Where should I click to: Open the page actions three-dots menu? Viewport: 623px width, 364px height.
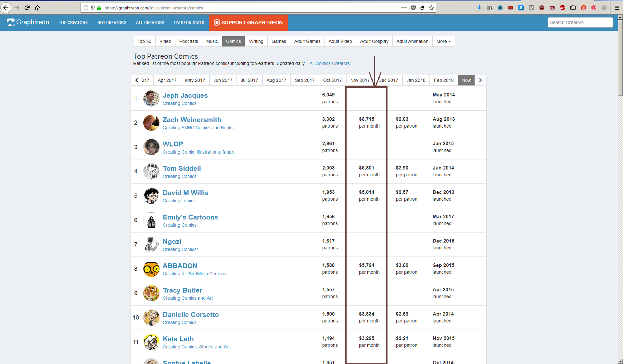(404, 8)
